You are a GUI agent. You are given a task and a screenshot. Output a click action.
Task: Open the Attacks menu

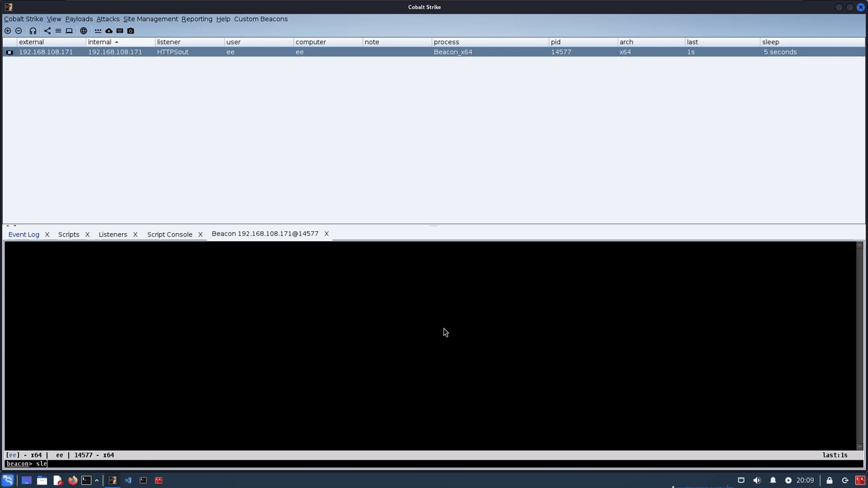(108, 19)
